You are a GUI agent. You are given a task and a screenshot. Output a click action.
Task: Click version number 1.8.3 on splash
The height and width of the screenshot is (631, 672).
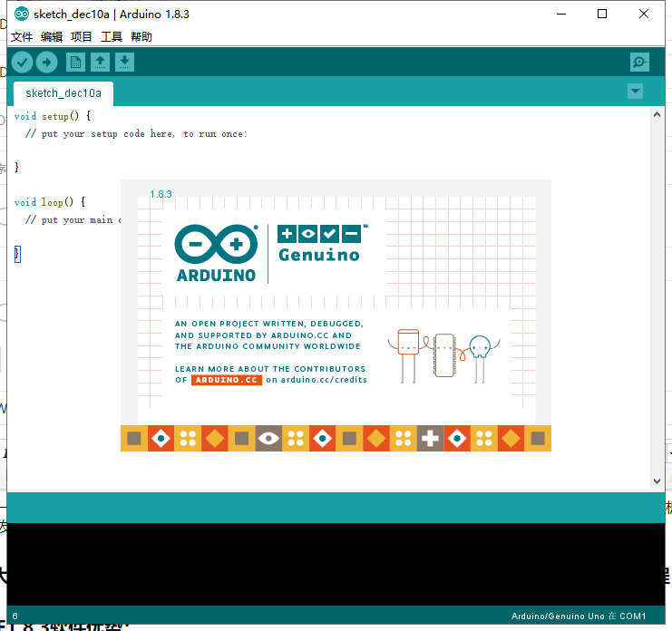click(161, 195)
